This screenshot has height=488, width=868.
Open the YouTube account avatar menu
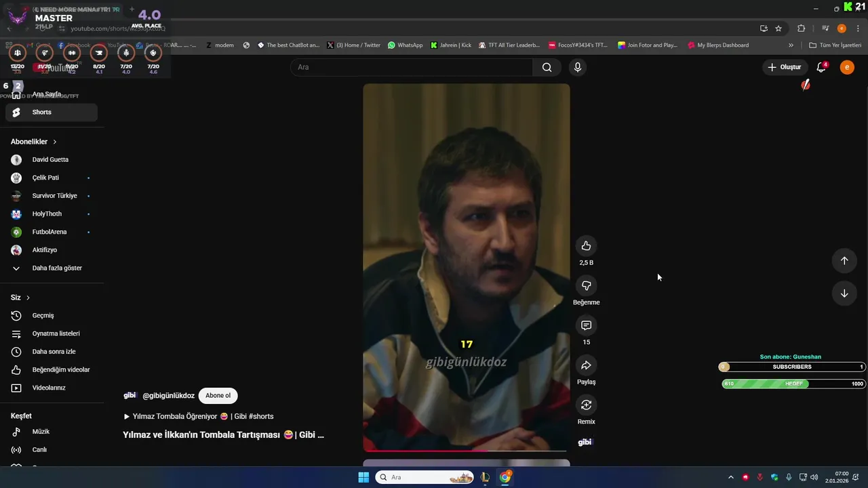[847, 67]
